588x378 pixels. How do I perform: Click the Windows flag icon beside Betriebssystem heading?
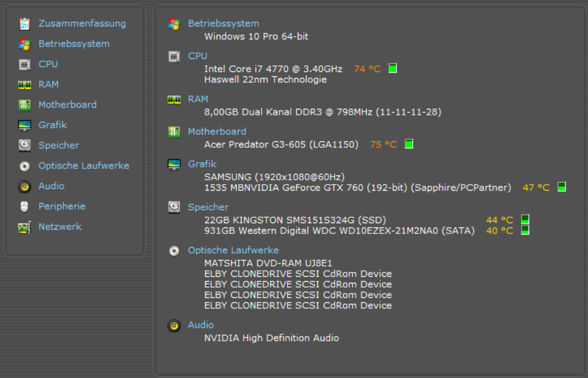coord(174,24)
